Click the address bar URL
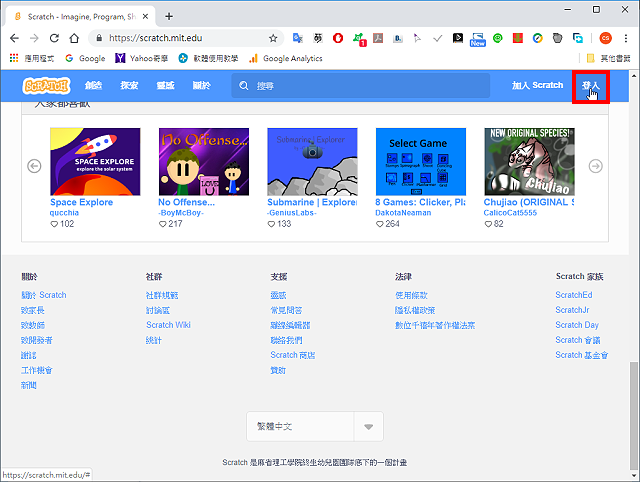The width and height of the screenshot is (643, 483). point(155,38)
